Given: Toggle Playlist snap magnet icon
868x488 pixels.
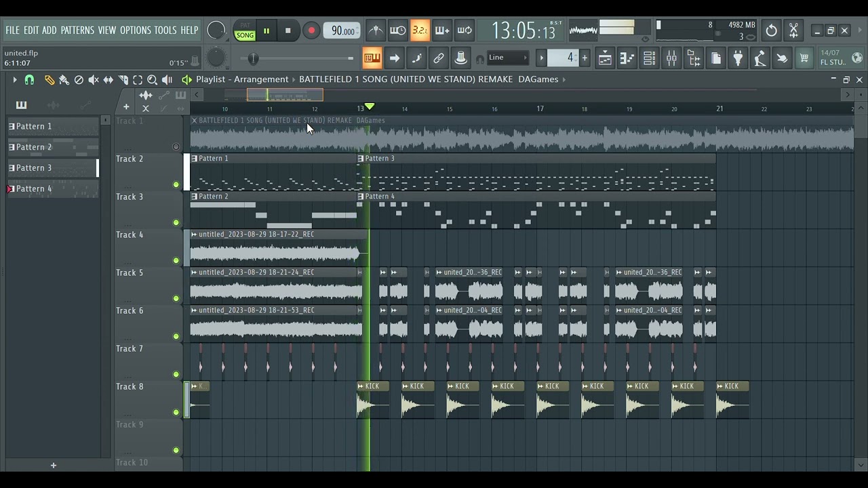Looking at the screenshot, I should point(29,80).
